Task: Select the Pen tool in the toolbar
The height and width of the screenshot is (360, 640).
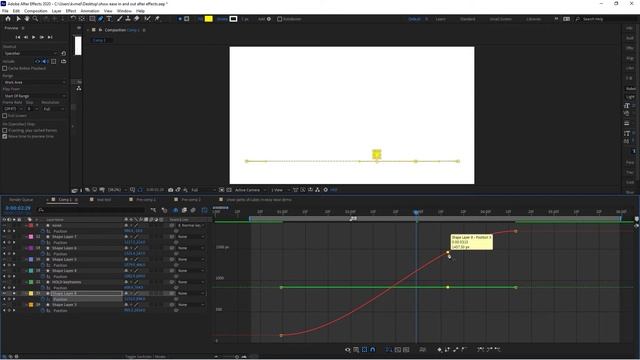Action: tap(101, 19)
